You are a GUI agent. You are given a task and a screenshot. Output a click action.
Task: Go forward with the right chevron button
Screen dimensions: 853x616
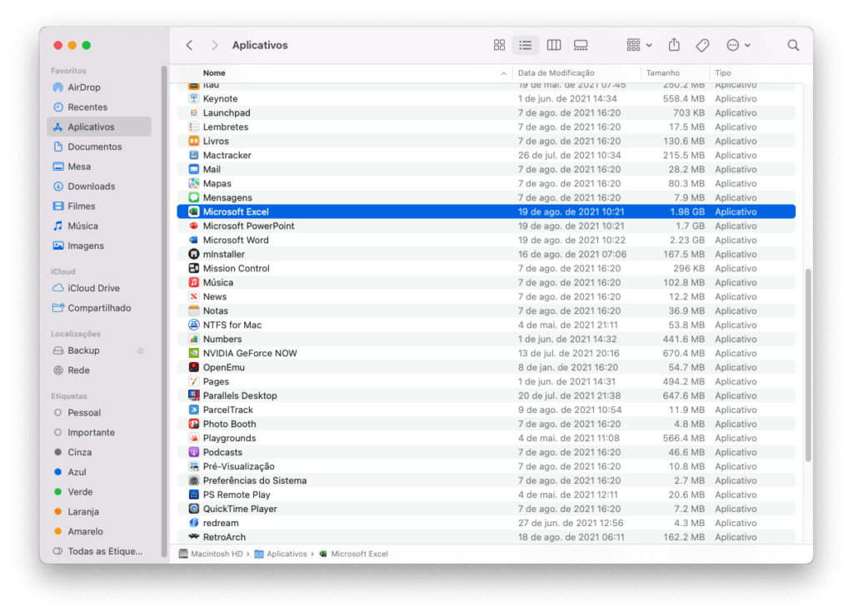(x=215, y=45)
